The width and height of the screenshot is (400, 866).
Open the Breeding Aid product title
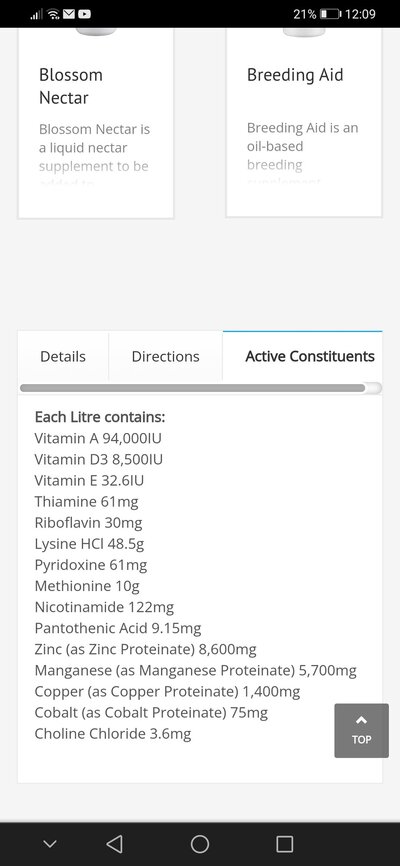coord(295,75)
